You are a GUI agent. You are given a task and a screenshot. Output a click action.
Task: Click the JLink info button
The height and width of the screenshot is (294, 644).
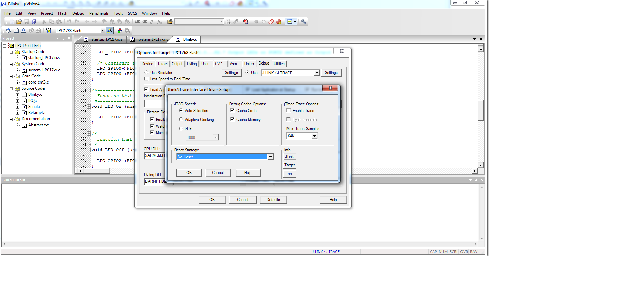click(290, 157)
